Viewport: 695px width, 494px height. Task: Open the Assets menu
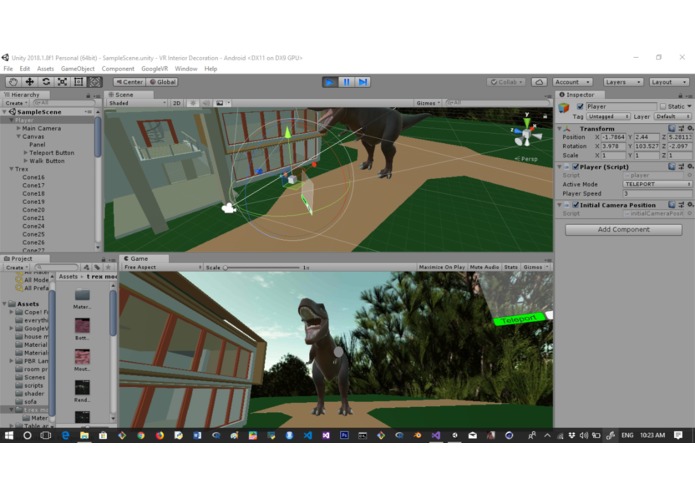45,69
